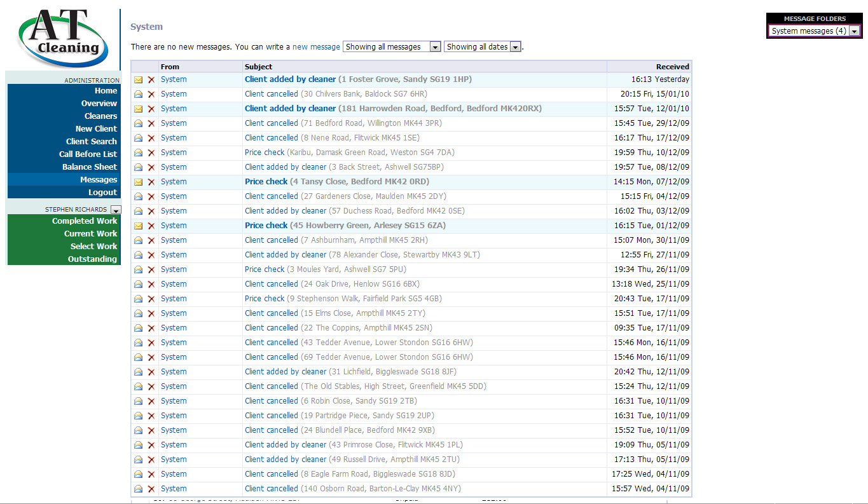This screenshot has width=868, height=504.
Task: Click unread envelope icon for 1 Foster Grove message
Action: coord(138,79)
